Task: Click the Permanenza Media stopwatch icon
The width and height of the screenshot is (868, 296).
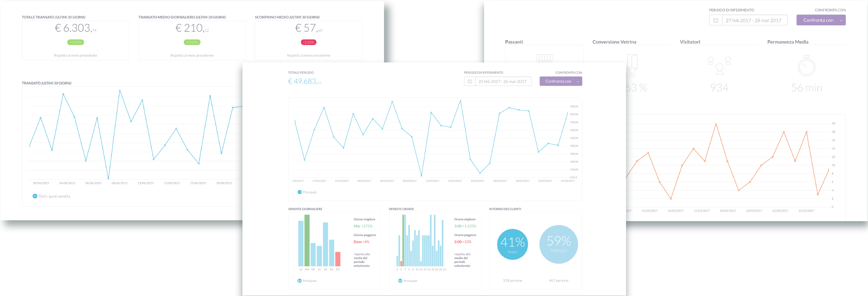Action: coord(806,66)
